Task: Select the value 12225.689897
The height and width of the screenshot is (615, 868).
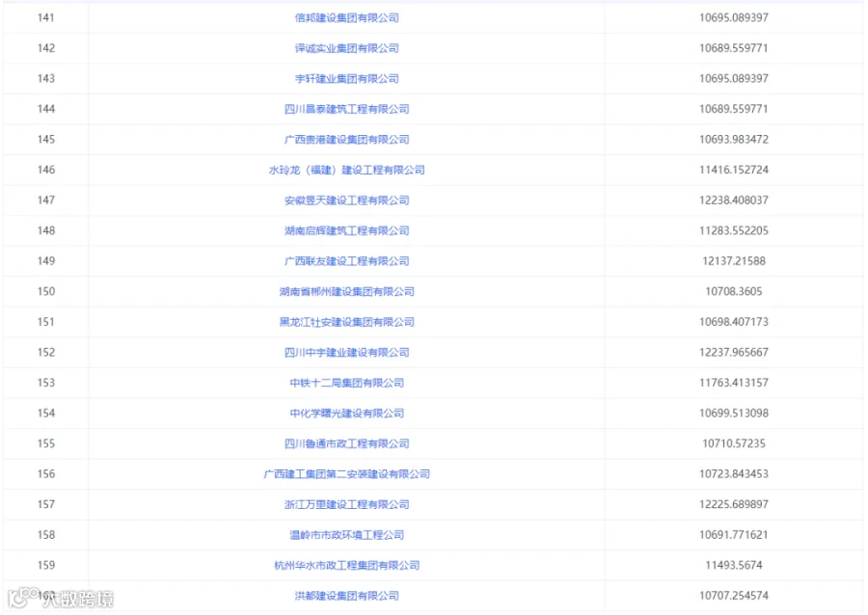Action: pos(734,504)
